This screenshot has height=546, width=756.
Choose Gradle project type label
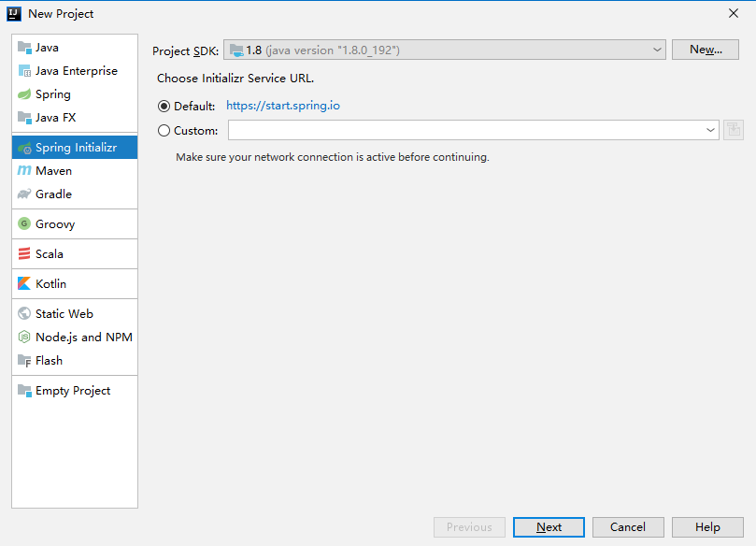click(x=53, y=194)
